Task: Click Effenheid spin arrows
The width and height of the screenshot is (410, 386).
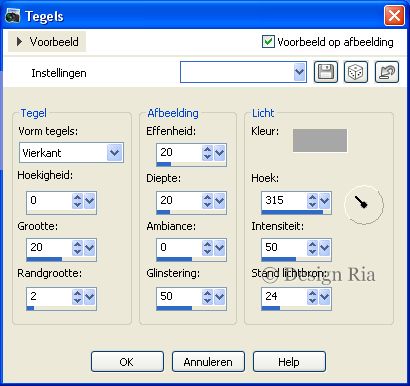Action: tap(207, 153)
